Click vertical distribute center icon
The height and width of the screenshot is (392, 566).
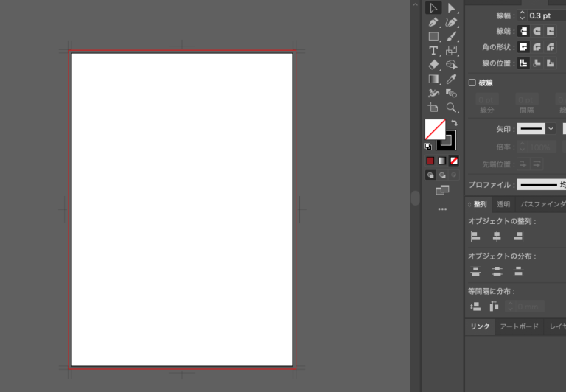pyautogui.click(x=497, y=271)
